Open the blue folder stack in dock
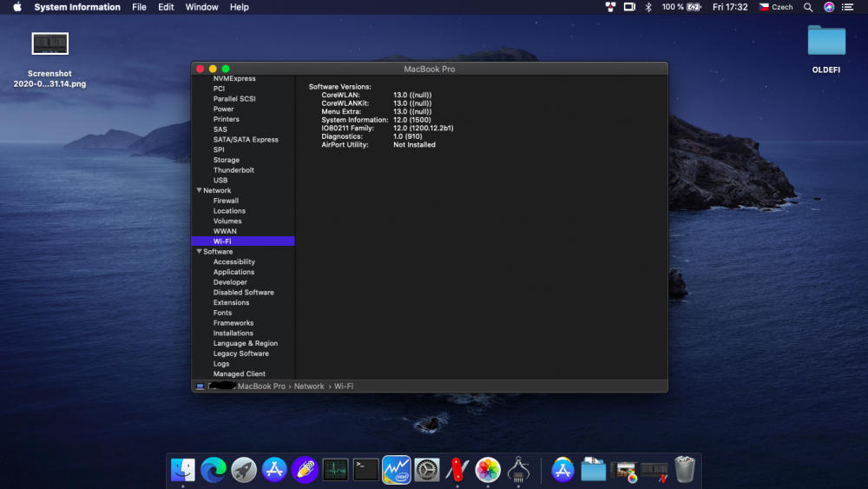 (593, 470)
